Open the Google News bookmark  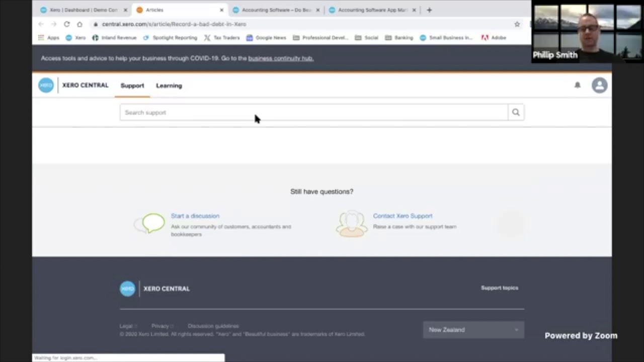(x=266, y=38)
